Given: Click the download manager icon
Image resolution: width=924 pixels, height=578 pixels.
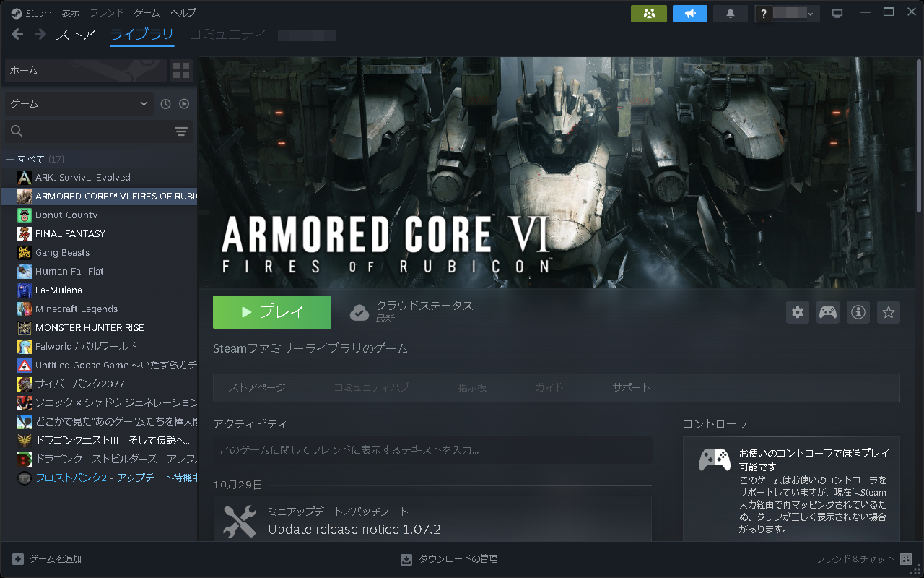Looking at the screenshot, I should (406, 559).
